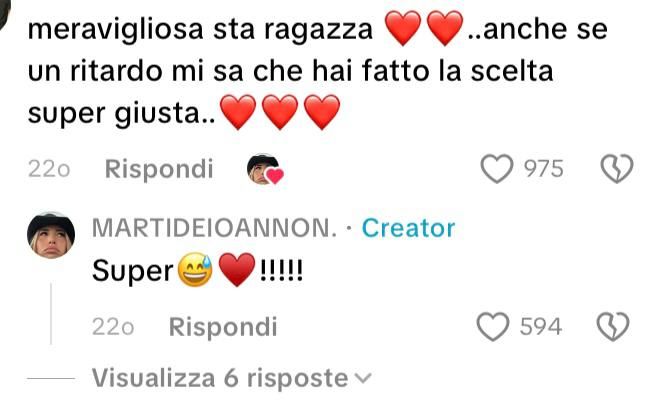The image size is (665, 400).
Task: Like the 'meravigliosa sta ragazza' comment with heart
Action: [x=497, y=169]
